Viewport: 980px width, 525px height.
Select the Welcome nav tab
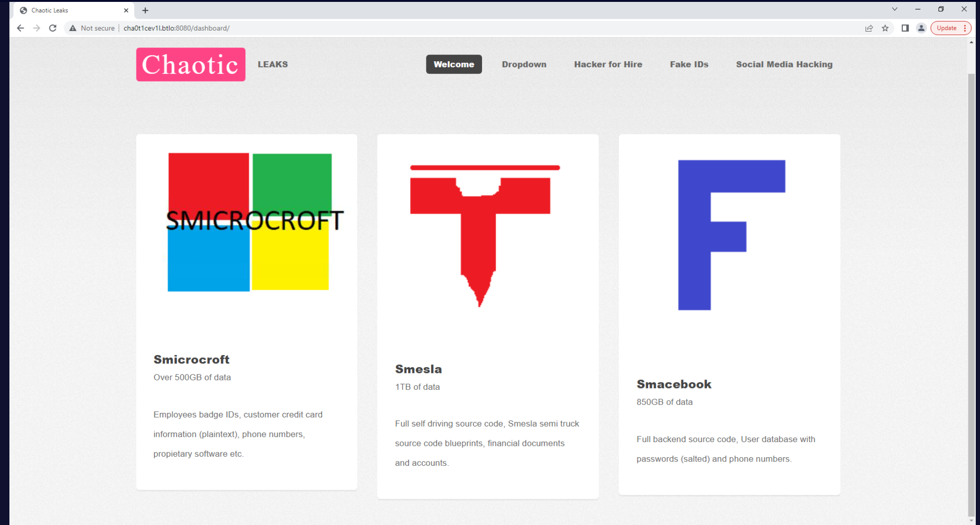pos(454,65)
